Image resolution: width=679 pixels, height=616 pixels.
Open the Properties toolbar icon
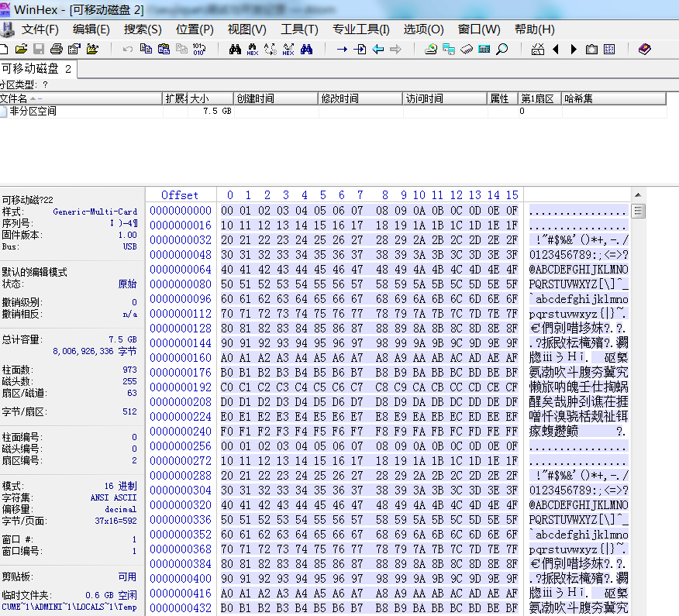coord(74,49)
